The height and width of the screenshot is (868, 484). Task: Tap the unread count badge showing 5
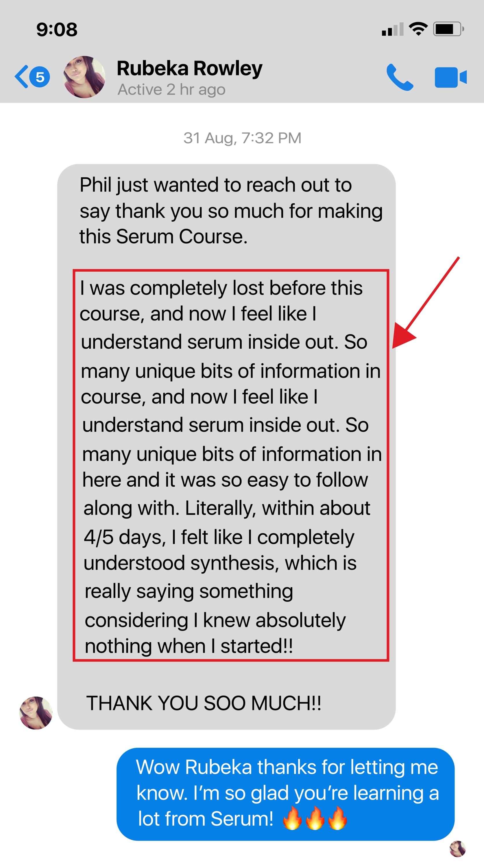[40, 77]
